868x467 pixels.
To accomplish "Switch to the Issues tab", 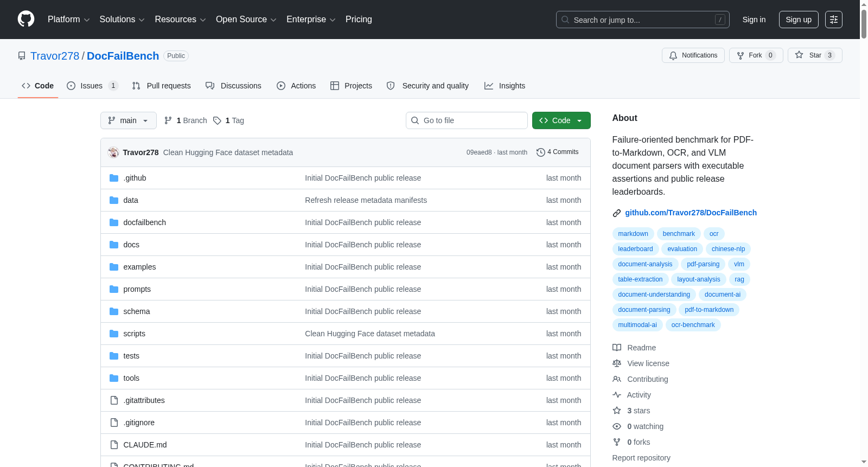I will pos(92,86).
